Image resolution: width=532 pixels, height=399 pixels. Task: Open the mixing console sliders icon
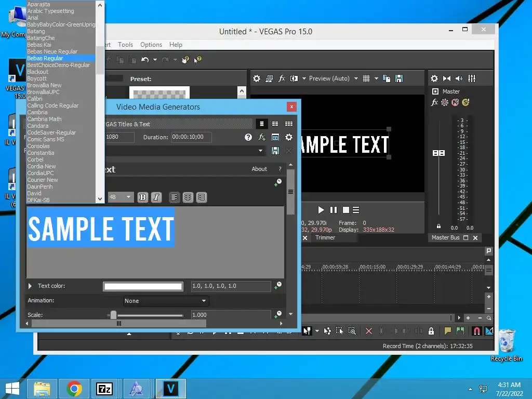click(472, 79)
